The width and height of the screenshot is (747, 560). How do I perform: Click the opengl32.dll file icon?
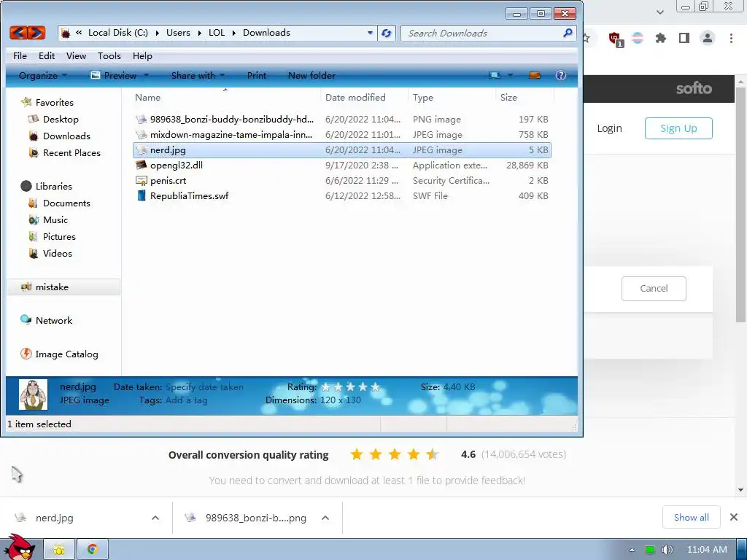pyautogui.click(x=141, y=166)
